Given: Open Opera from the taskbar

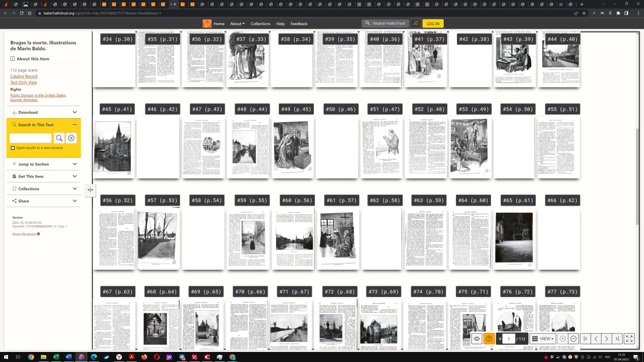Looking at the screenshot, I should click(x=157, y=357).
